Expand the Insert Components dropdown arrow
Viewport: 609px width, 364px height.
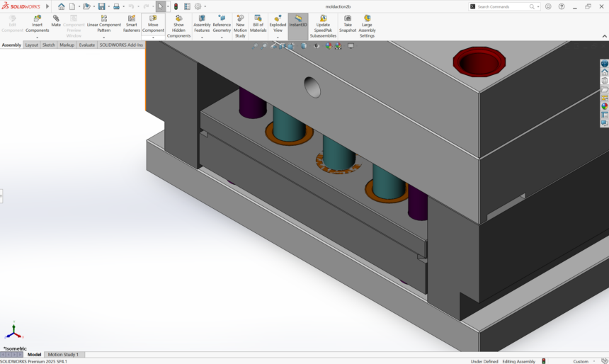[x=38, y=38]
